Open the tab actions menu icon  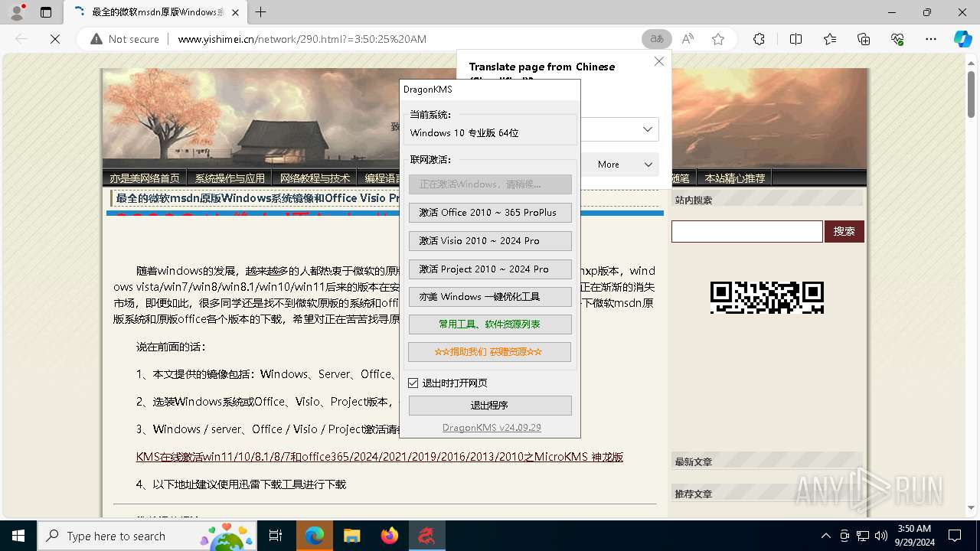[46, 12]
